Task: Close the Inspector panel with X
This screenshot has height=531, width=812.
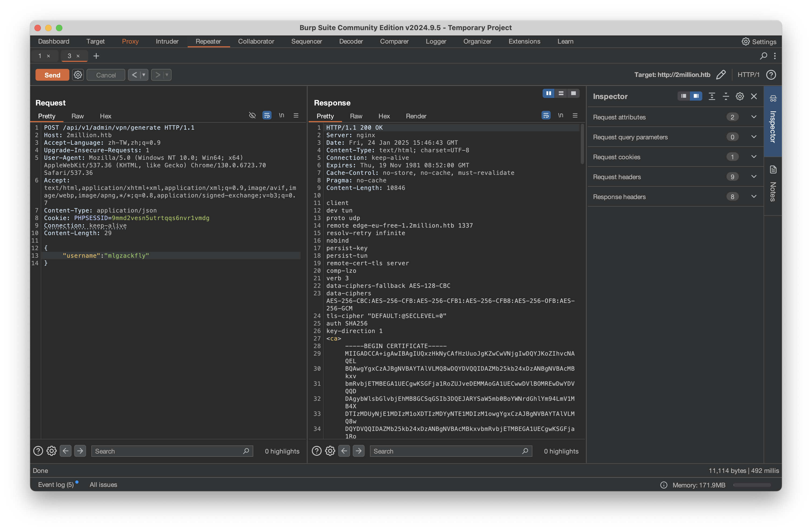Action: (754, 96)
